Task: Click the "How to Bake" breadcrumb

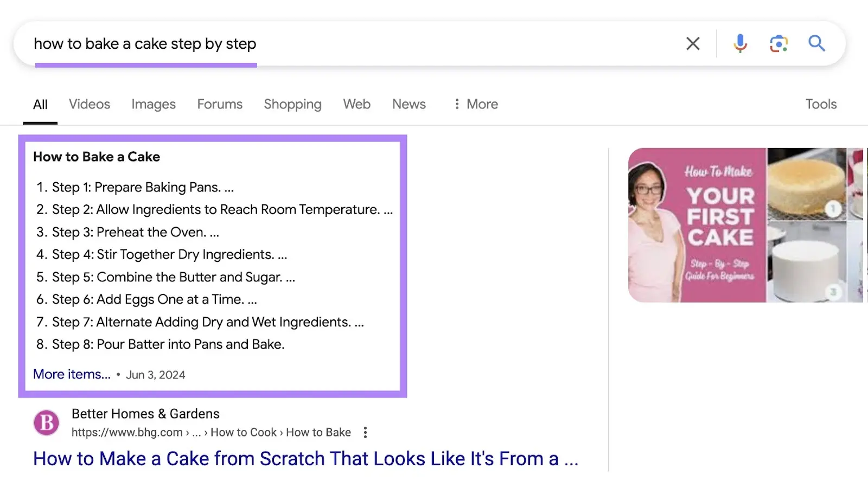Action: 318,432
